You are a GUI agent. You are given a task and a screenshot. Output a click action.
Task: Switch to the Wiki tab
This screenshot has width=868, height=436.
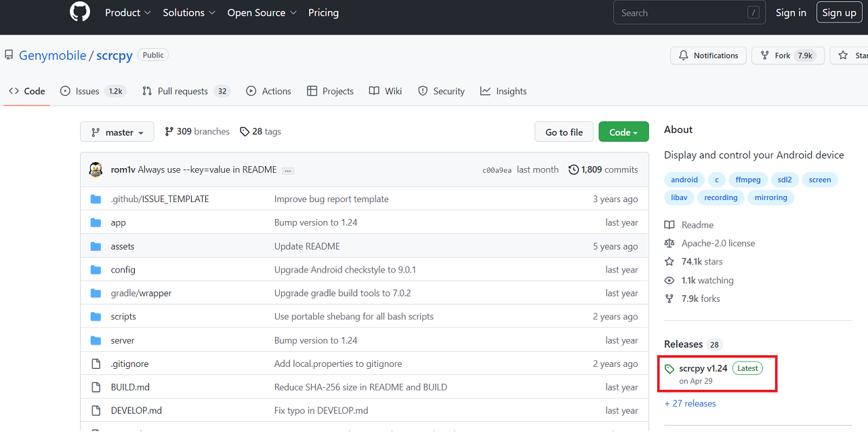386,91
